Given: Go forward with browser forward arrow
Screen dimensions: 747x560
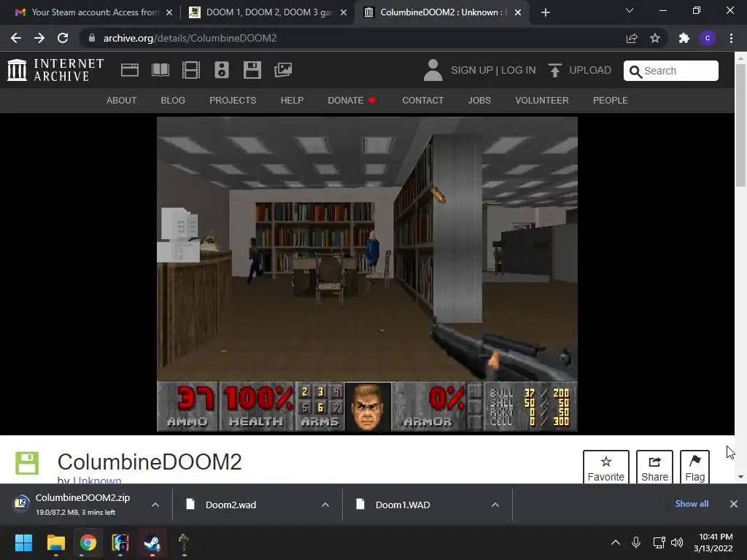Looking at the screenshot, I should (39, 38).
